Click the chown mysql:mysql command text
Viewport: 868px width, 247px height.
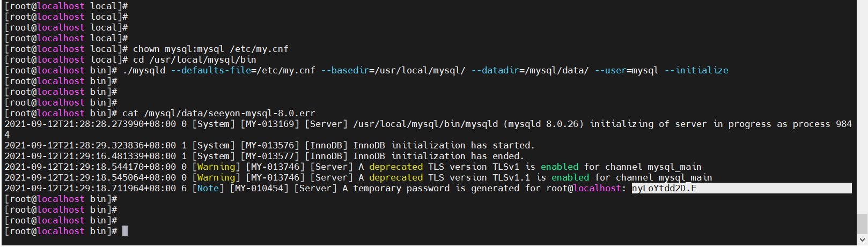210,49
